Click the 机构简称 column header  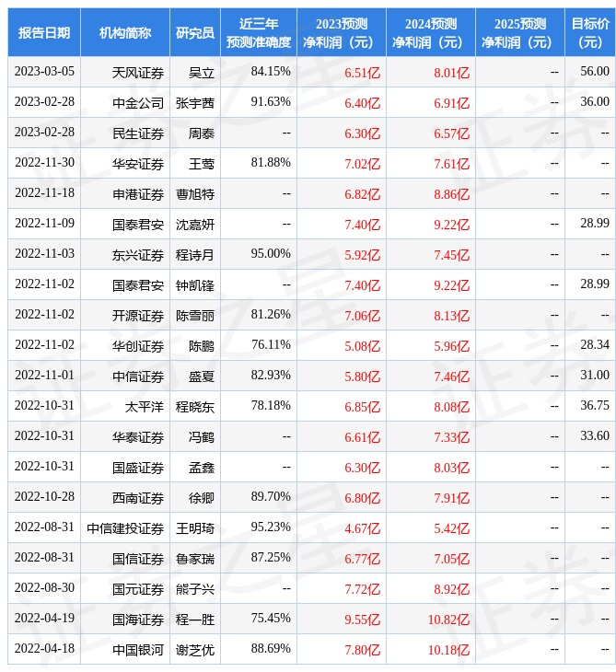point(124,32)
